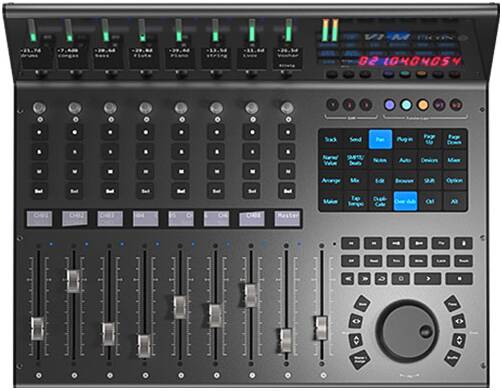The image size is (502, 391).
Task: Open the Browser from the touchscreen
Action: [x=405, y=181]
